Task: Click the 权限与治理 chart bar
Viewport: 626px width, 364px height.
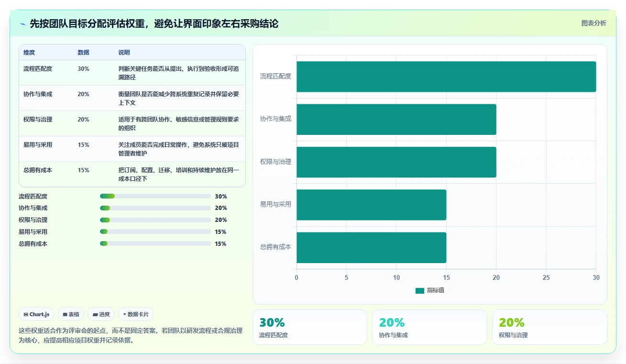Action: pyautogui.click(x=396, y=162)
